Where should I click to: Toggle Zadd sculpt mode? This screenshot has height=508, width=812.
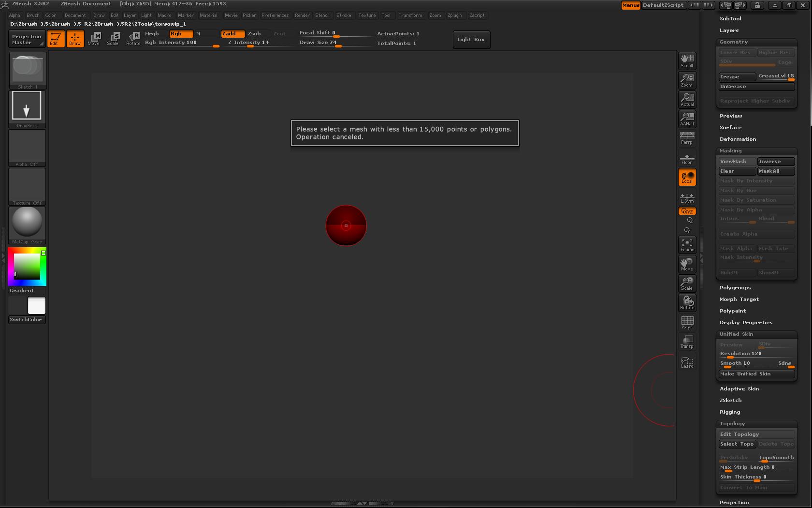pyautogui.click(x=233, y=34)
